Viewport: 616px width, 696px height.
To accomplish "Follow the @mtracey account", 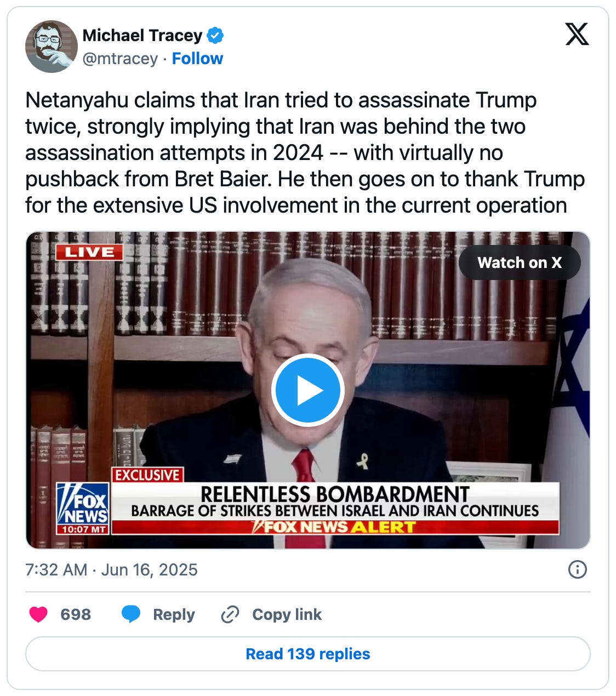I will pyautogui.click(x=197, y=59).
